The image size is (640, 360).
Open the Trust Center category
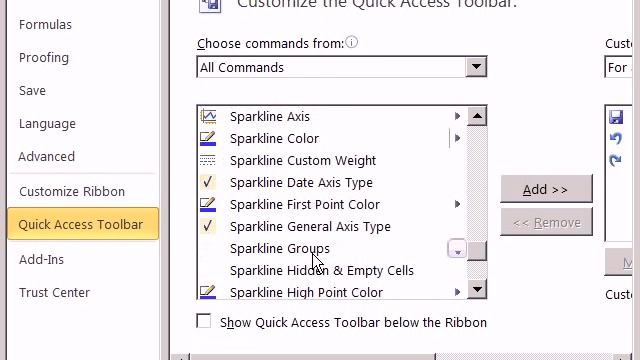pyautogui.click(x=54, y=293)
